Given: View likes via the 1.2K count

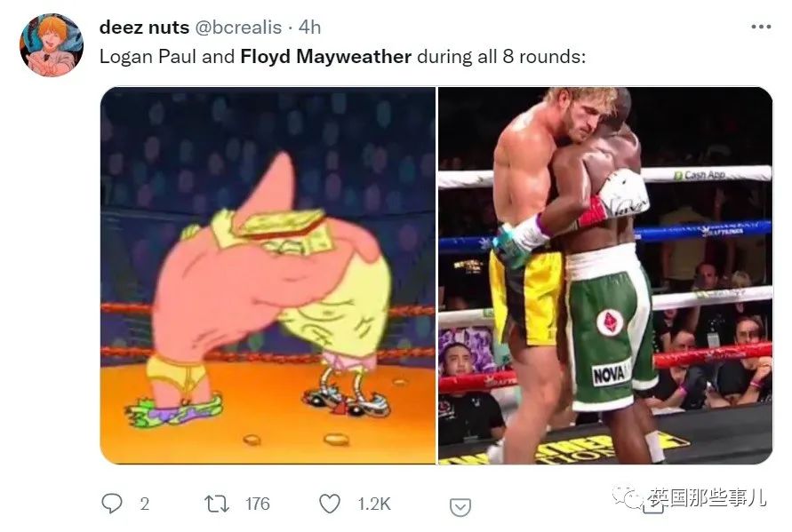Looking at the screenshot, I should (x=374, y=504).
